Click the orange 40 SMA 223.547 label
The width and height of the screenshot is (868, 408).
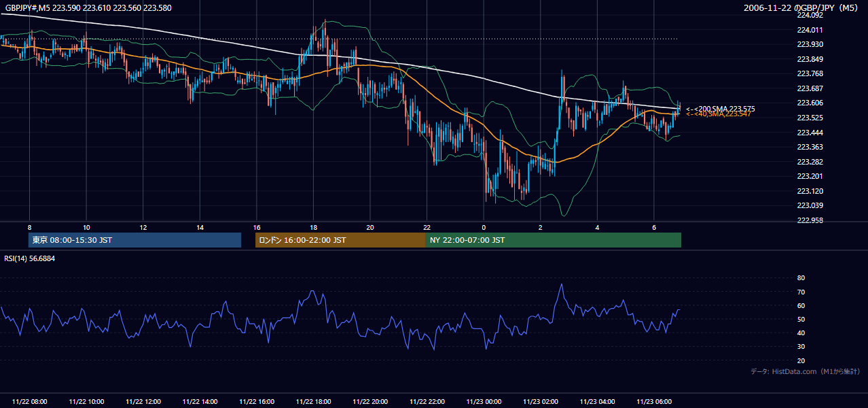[x=719, y=114]
